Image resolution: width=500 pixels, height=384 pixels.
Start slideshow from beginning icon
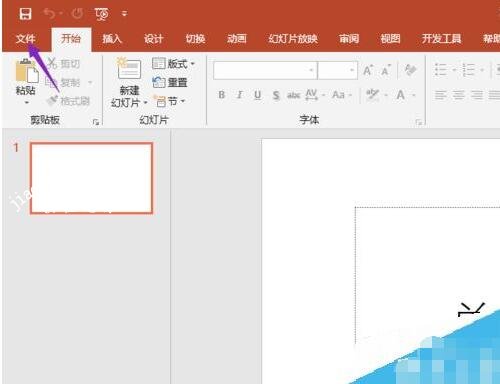[102, 14]
